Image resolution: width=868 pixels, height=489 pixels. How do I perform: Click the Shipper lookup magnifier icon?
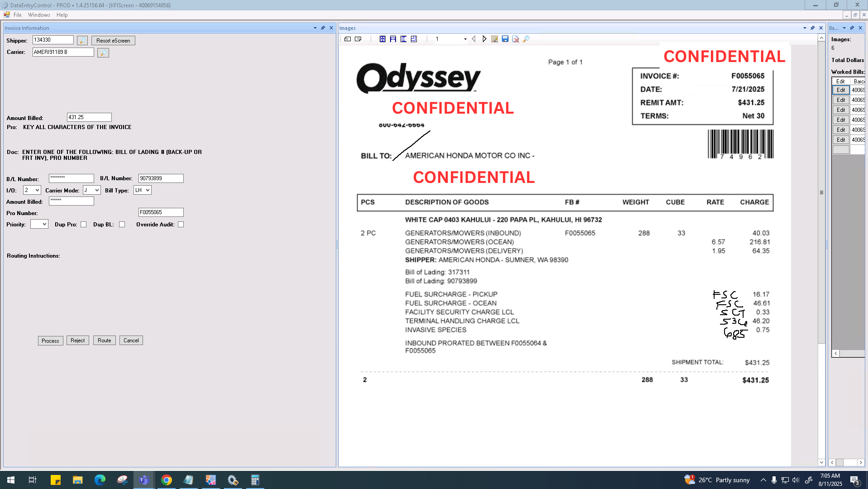point(82,41)
